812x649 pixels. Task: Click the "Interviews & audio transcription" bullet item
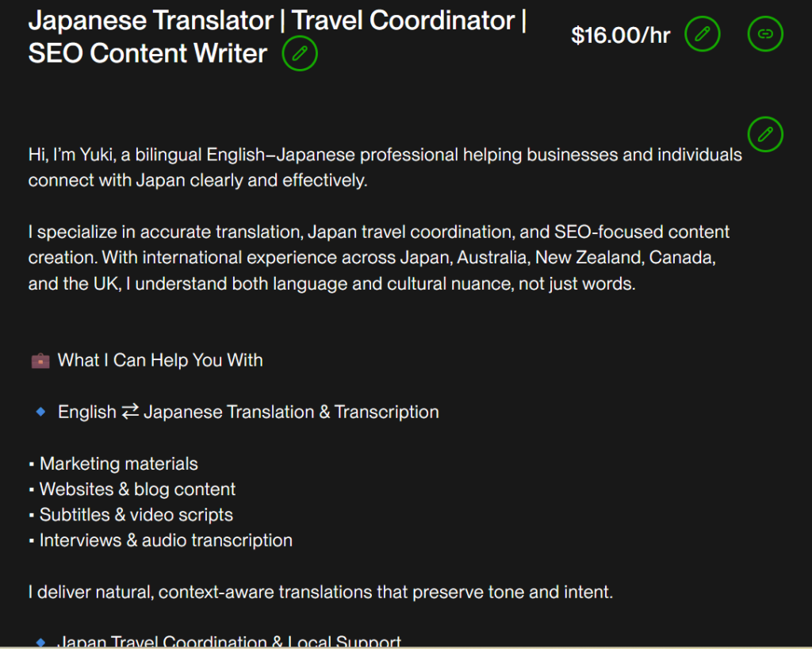166,540
